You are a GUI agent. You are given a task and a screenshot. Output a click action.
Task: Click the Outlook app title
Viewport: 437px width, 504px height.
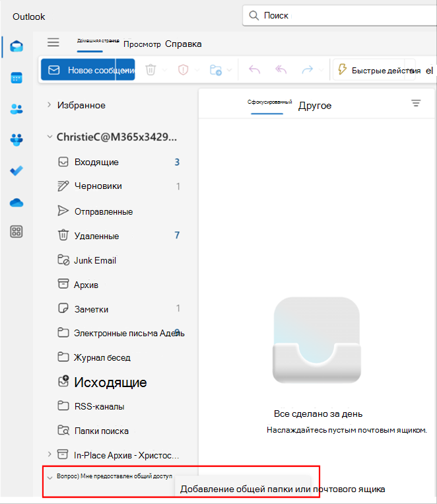(x=28, y=17)
